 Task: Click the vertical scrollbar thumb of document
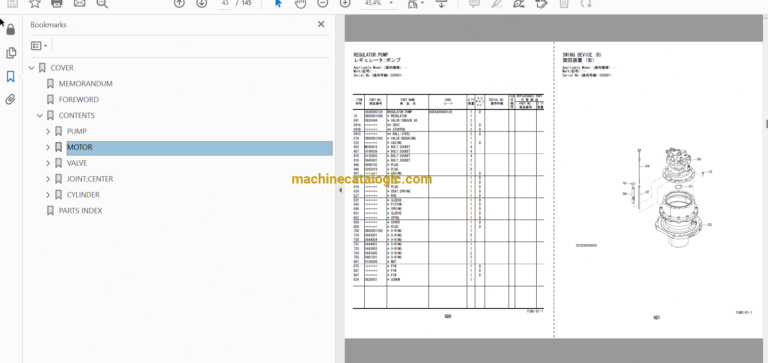[x=767, y=123]
